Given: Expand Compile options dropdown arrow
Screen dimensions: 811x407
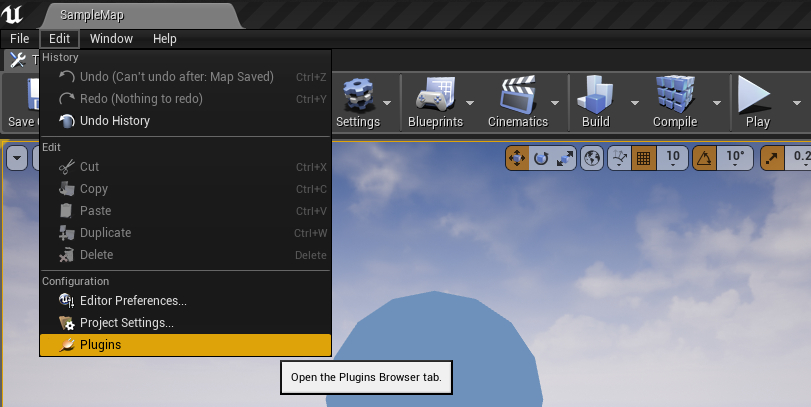Looking at the screenshot, I should point(717,103).
